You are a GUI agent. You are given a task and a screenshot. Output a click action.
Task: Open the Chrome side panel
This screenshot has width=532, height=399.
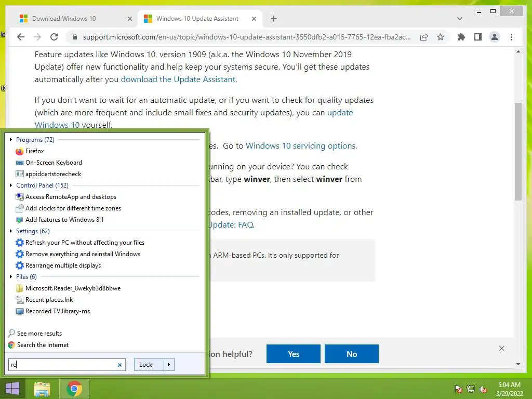[x=478, y=37]
